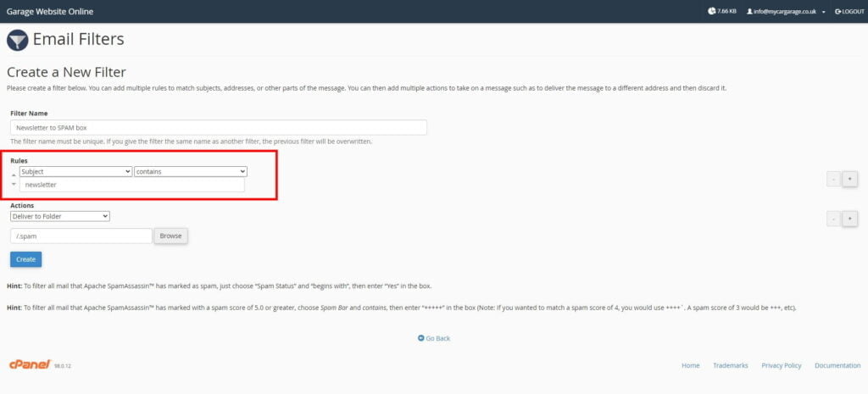Screen dimensions: 868x394
Task: Add a rule with plus button
Action: point(849,179)
